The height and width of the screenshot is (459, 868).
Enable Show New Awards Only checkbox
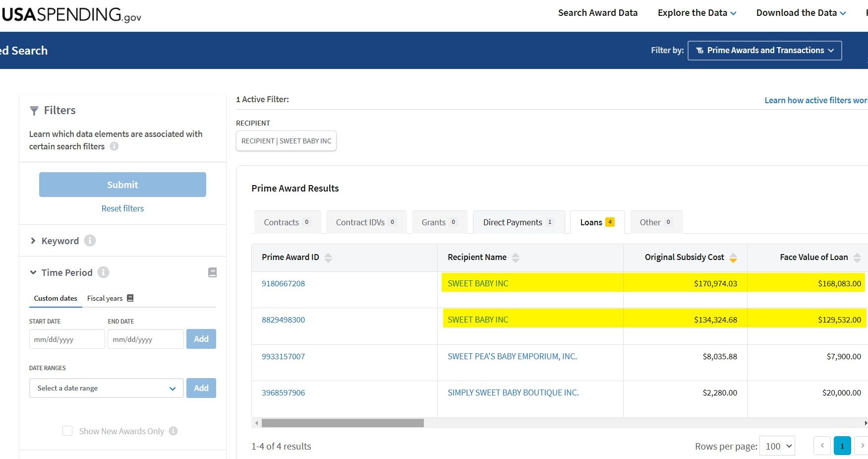pos(67,431)
